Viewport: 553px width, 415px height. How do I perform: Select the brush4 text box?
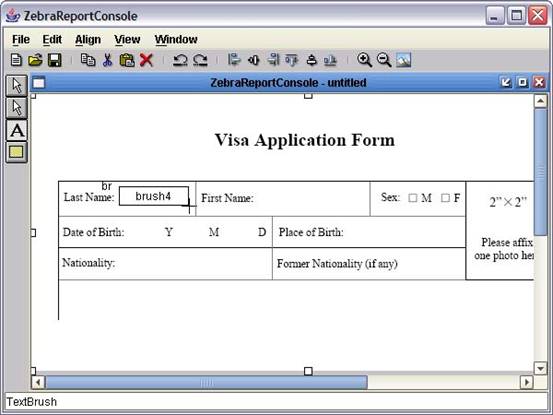tap(154, 196)
